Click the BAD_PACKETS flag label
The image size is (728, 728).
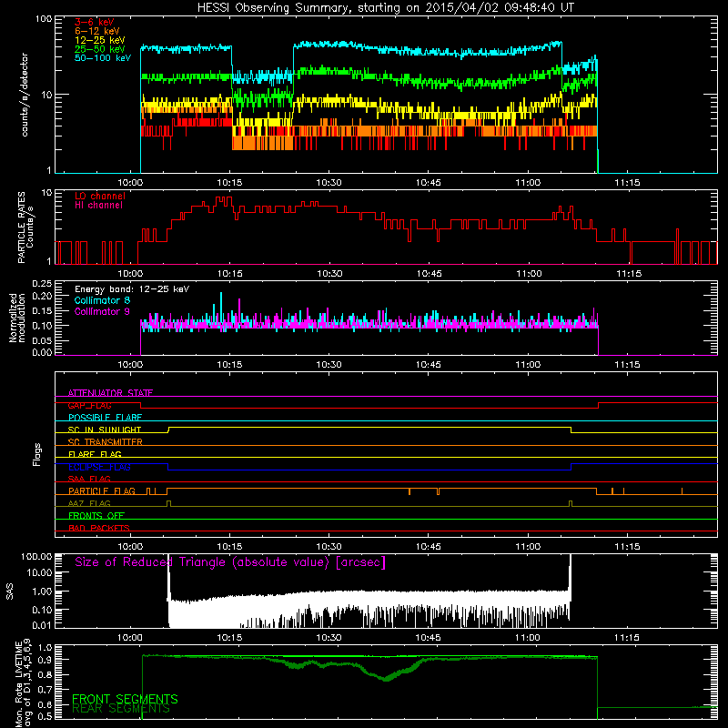pyautogui.click(x=98, y=528)
